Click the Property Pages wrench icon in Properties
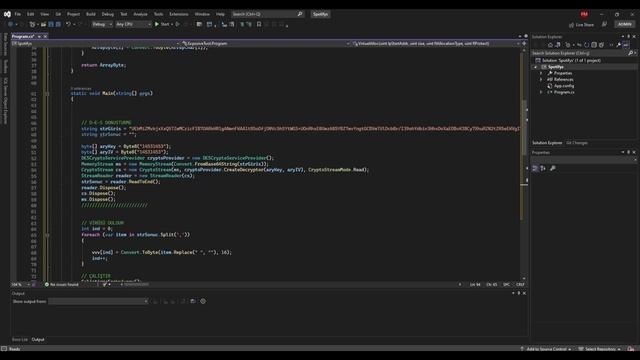 553,168
